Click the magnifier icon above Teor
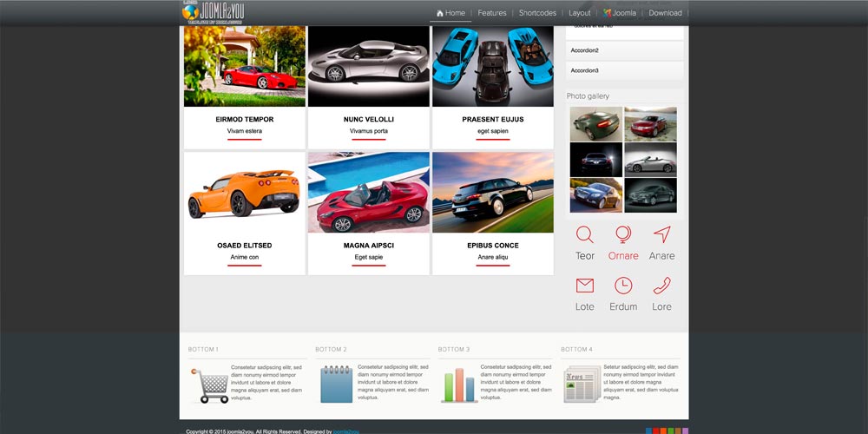The height and width of the screenshot is (434, 868). [x=585, y=234]
